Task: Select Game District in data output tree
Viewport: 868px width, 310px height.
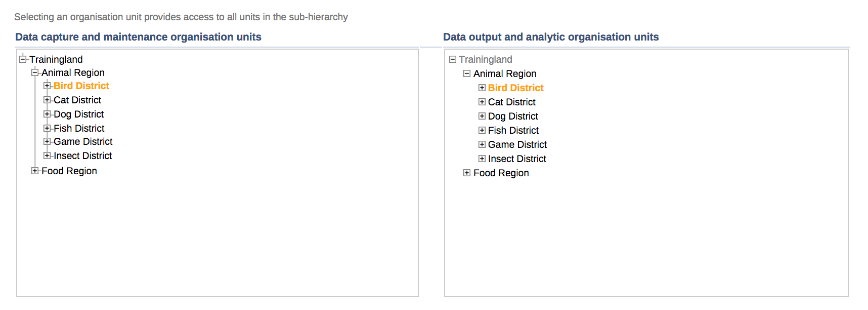Action: 517,144
